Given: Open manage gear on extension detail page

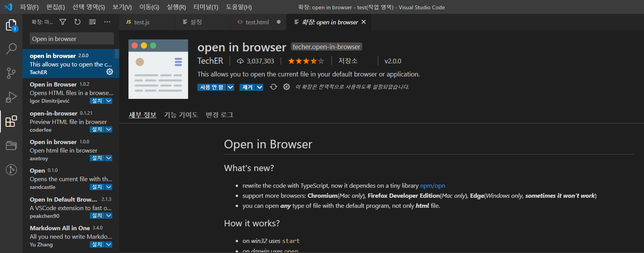Looking at the screenshot, I should (286, 87).
